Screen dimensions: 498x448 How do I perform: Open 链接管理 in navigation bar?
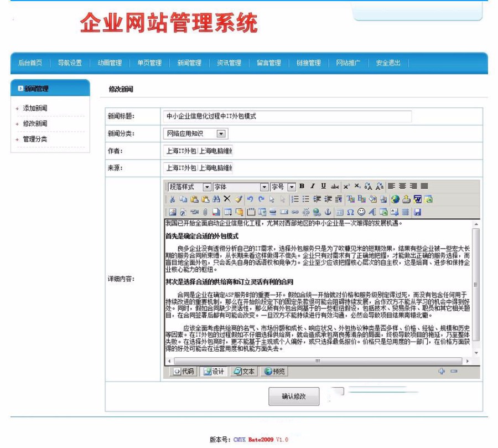point(308,63)
